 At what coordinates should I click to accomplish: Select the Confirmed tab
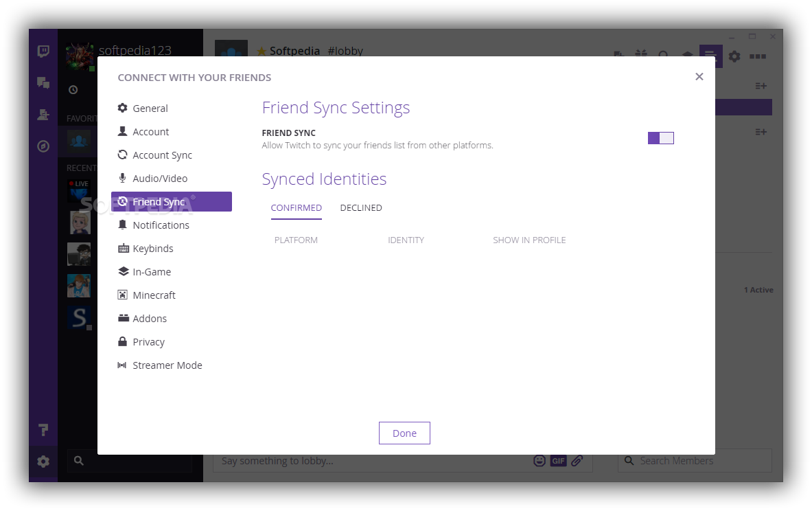[x=297, y=208]
